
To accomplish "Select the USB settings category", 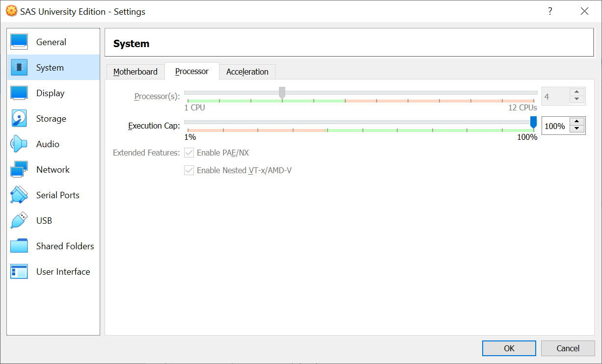I will pyautogui.click(x=54, y=221).
